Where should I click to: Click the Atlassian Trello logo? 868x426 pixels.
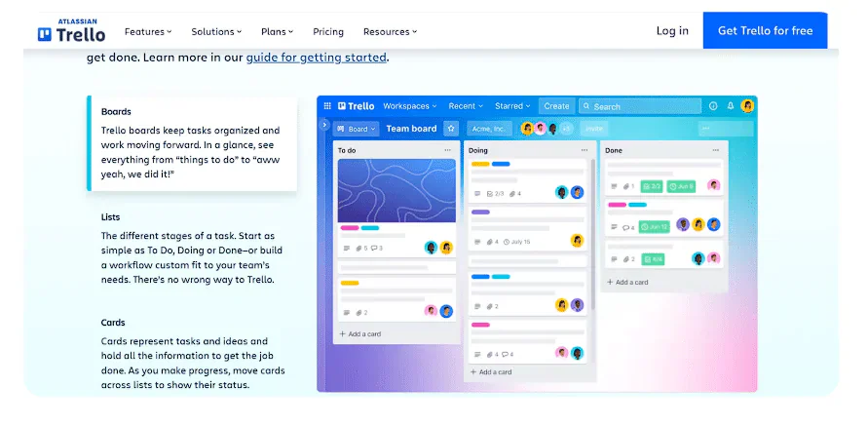pyautogui.click(x=71, y=30)
